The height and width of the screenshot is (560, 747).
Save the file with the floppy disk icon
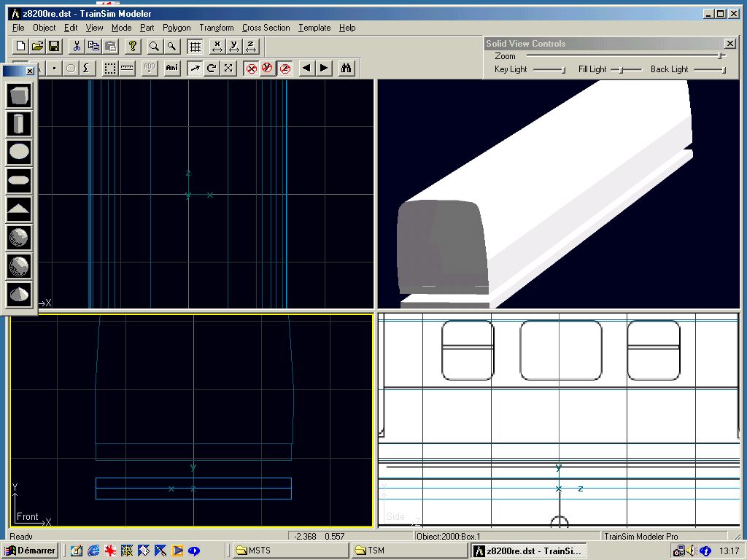pyautogui.click(x=54, y=47)
